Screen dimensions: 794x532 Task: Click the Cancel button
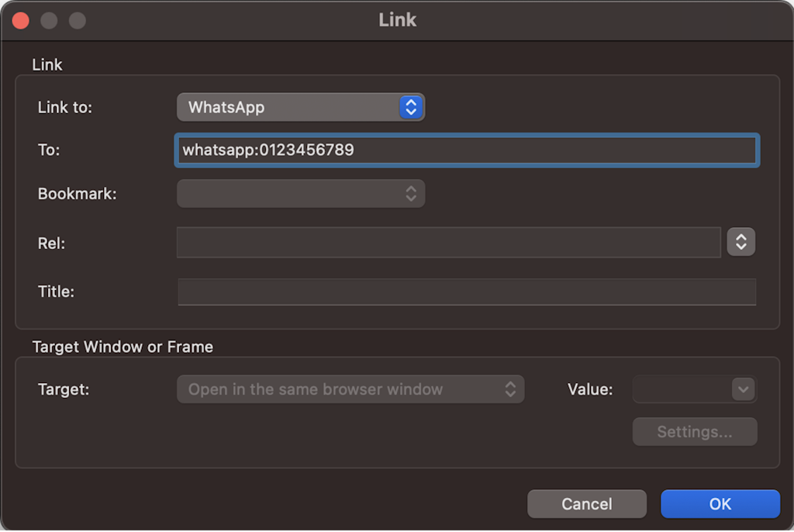click(586, 503)
